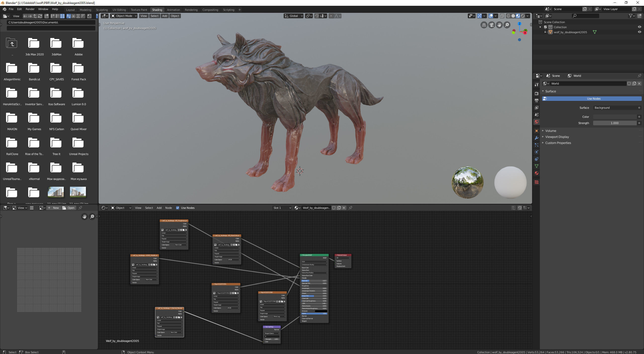
Task: Open the Object shader type dropdown in node editor
Action: (121, 208)
